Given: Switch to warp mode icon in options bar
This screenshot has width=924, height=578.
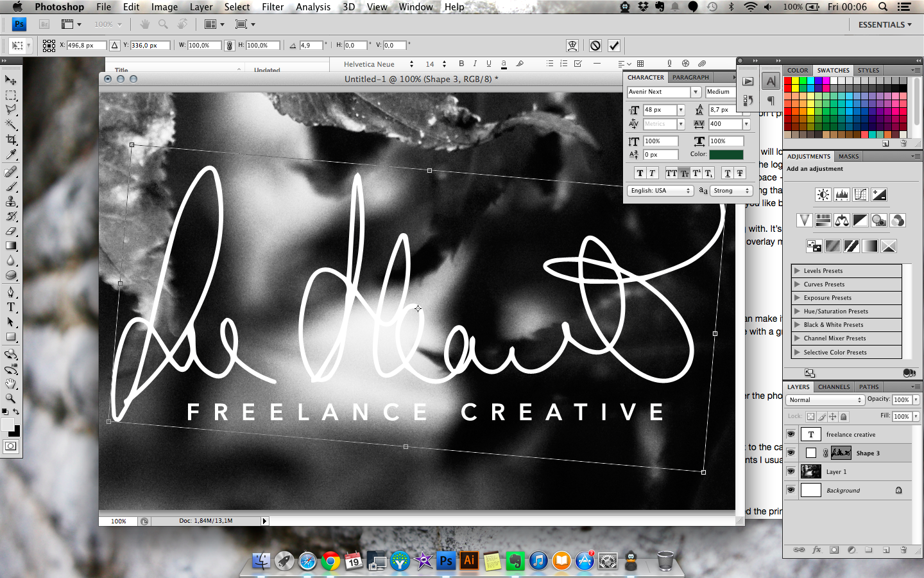Looking at the screenshot, I should (x=572, y=46).
